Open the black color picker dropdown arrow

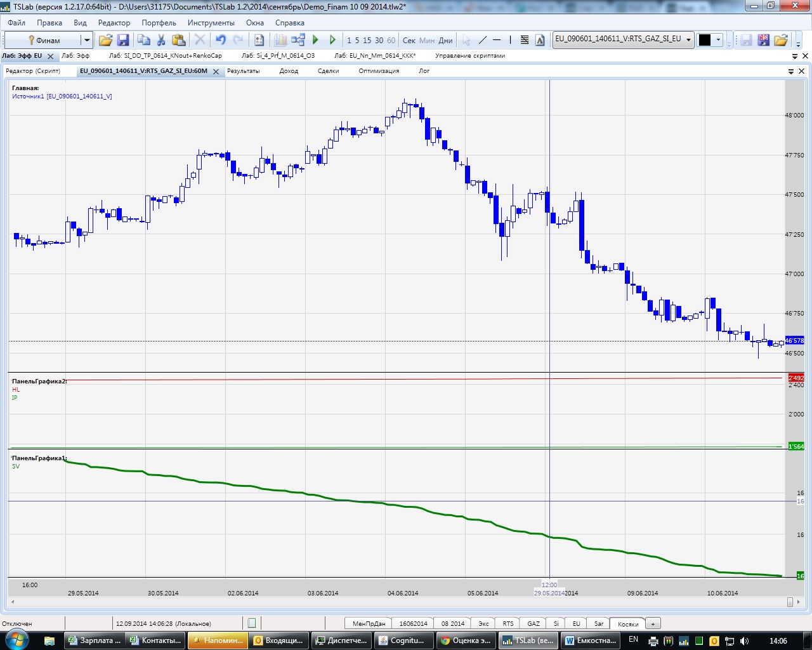[x=718, y=40]
